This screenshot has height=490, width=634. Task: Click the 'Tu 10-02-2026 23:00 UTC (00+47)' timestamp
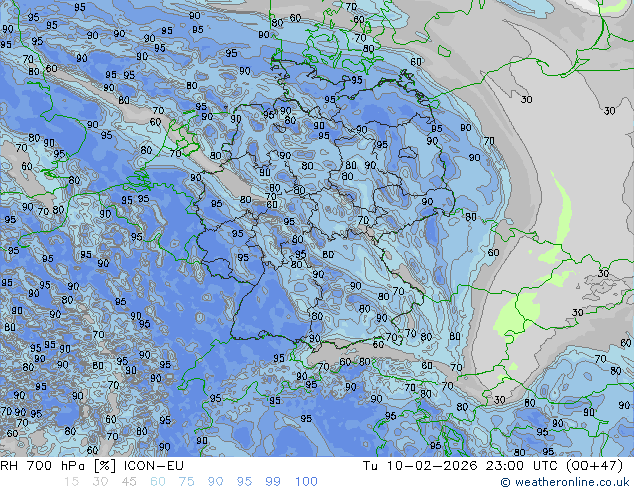click(x=493, y=466)
